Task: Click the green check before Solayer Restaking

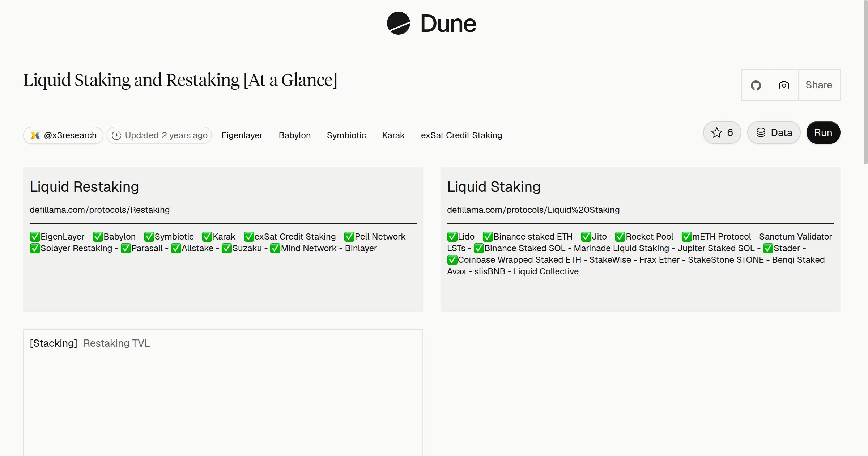Action: coord(35,249)
